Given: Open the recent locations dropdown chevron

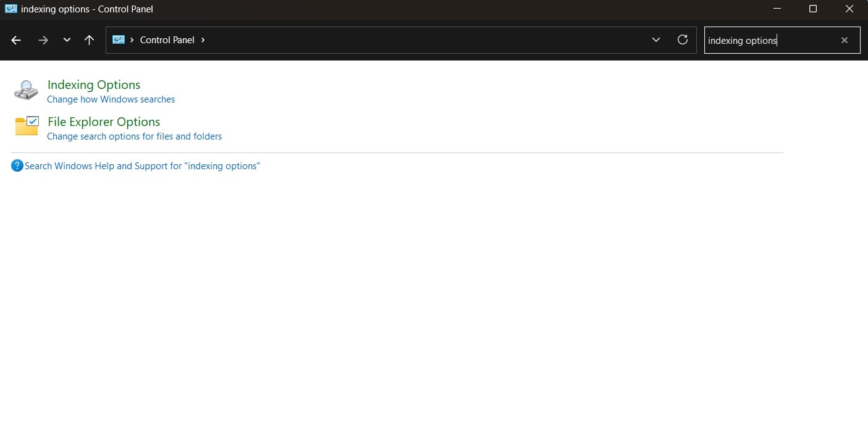Looking at the screenshot, I should (67, 40).
